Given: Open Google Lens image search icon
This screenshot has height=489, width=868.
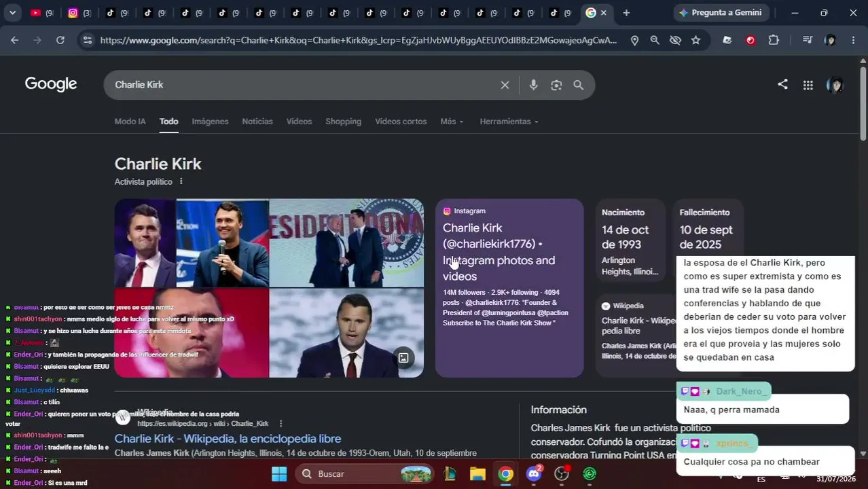Looking at the screenshot, I should pos(556,85).
